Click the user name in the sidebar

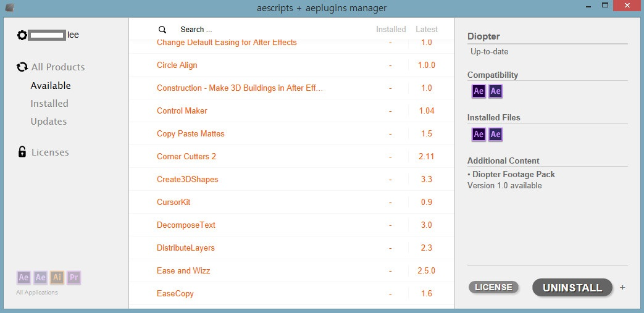[53, 35]
